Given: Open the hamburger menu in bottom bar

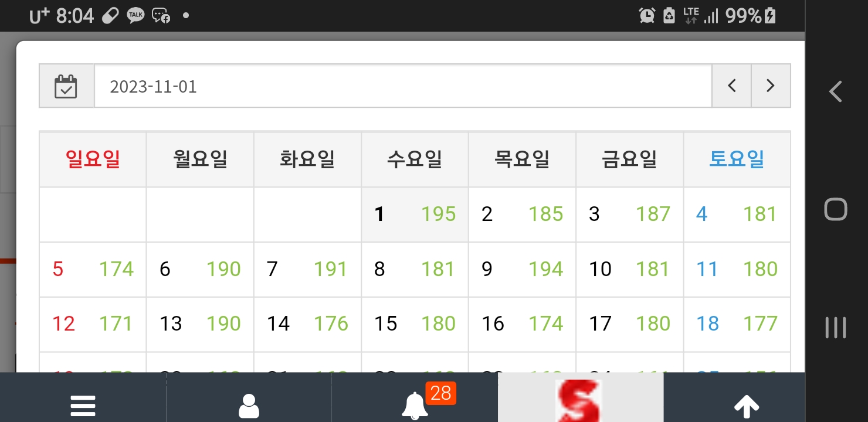Looking at the screenshot, I should click(x=83, y=406).
